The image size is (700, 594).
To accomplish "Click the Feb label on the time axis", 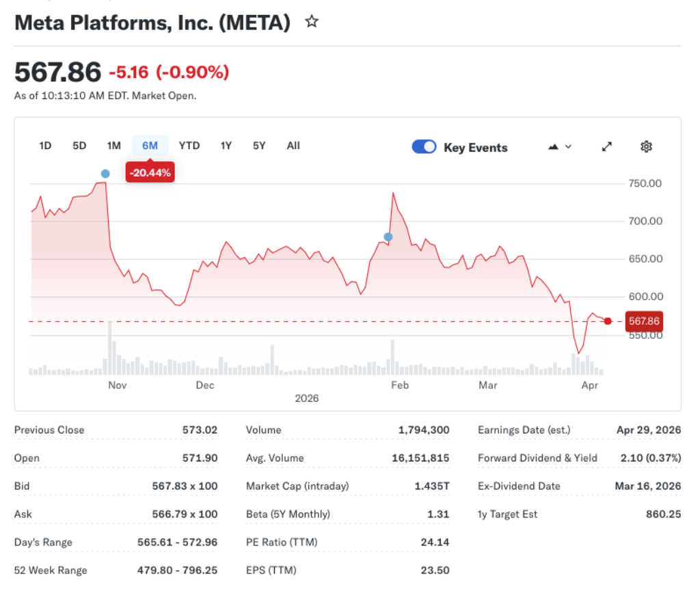I will (x=399, y=385).
